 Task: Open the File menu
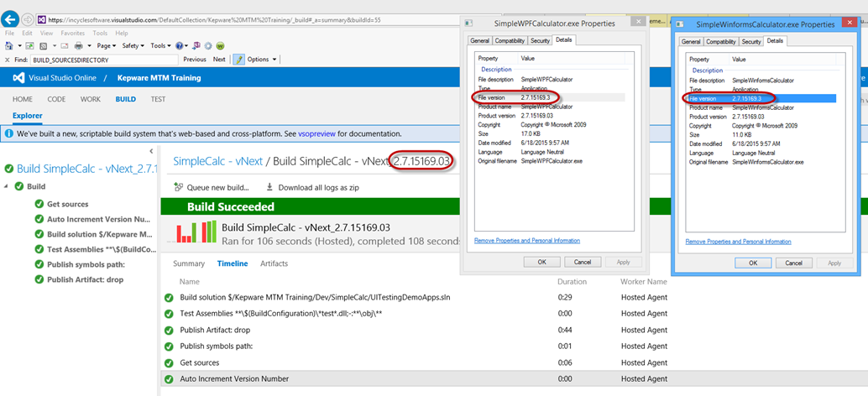coord(9,34)
